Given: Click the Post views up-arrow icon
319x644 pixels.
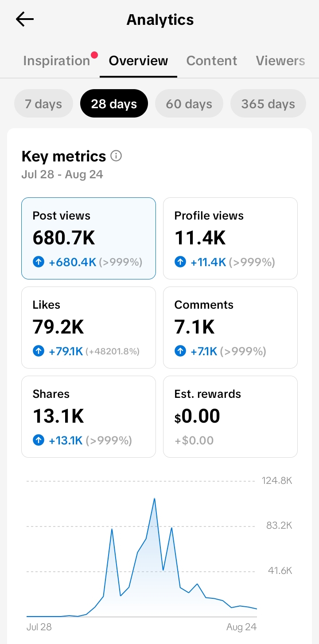Looking at the screenshot, I should coord(39,262).
